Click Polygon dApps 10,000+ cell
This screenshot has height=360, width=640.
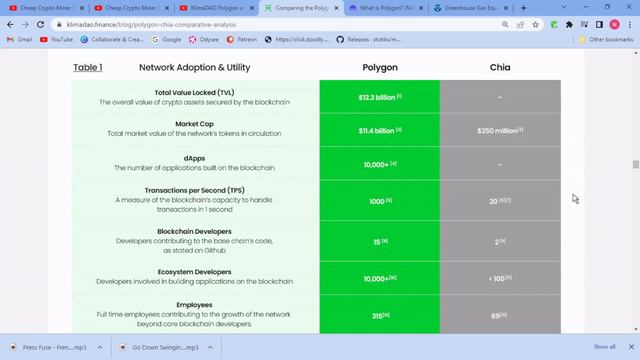click(x=380, y=164)
